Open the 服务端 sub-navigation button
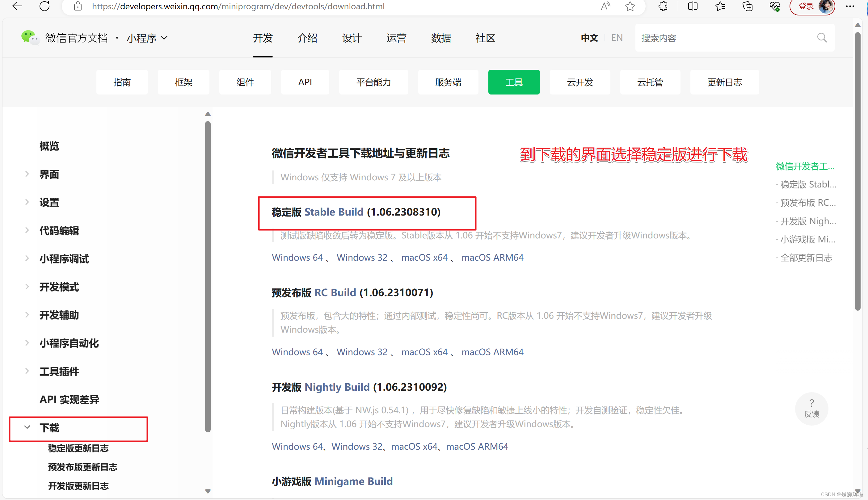868x500 pixels. click(x=448, y=82)
